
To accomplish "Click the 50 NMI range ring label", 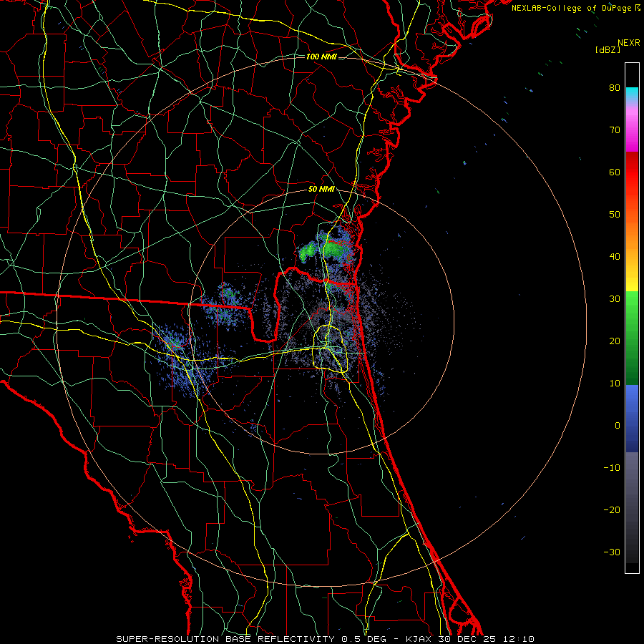I will point(321,190).
